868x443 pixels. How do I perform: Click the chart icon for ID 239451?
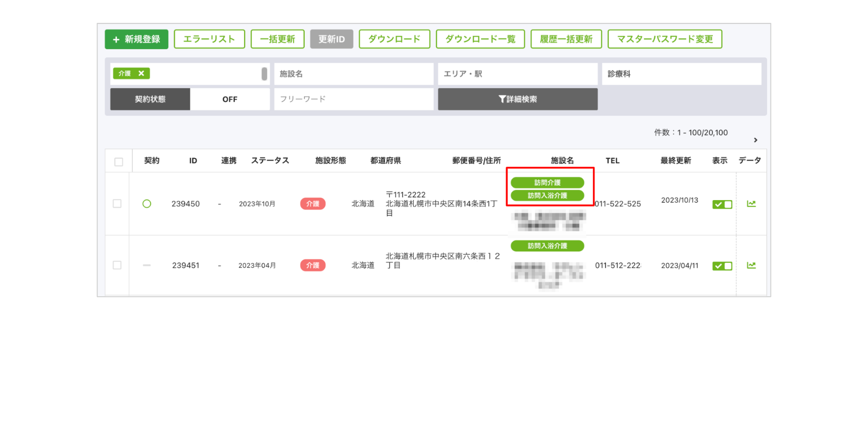point(751,265)
